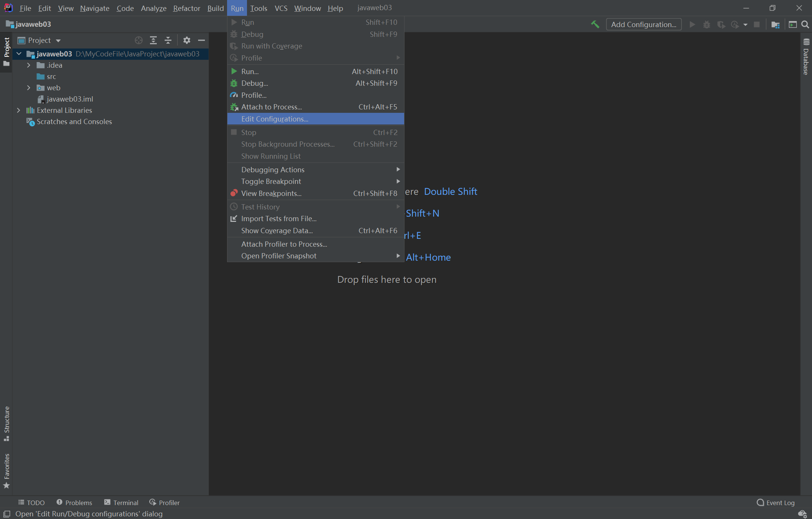This screenshot has height=519, width=812.
Task: Click the Collapse All icon in the Project panel
Action: pos(168,40)
